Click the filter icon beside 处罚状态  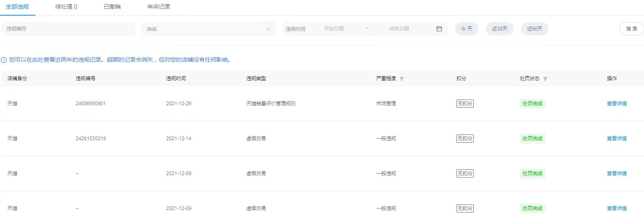click(545, 79)
